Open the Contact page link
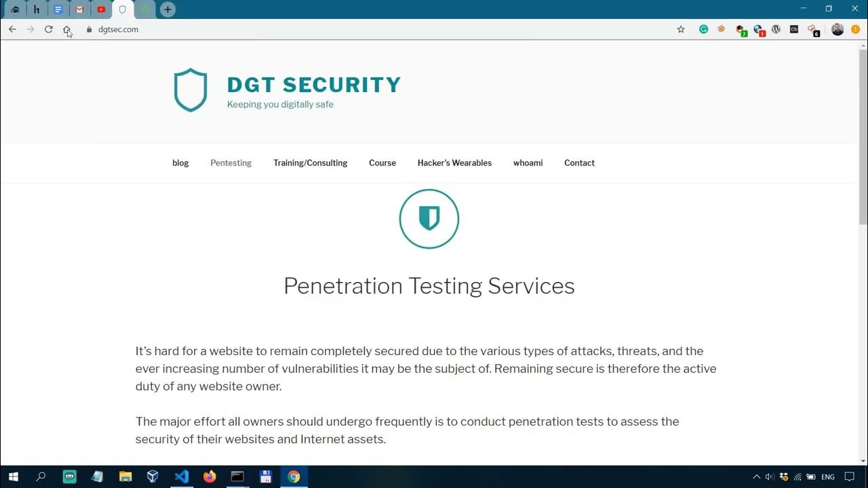 click(x=579, y=163)
